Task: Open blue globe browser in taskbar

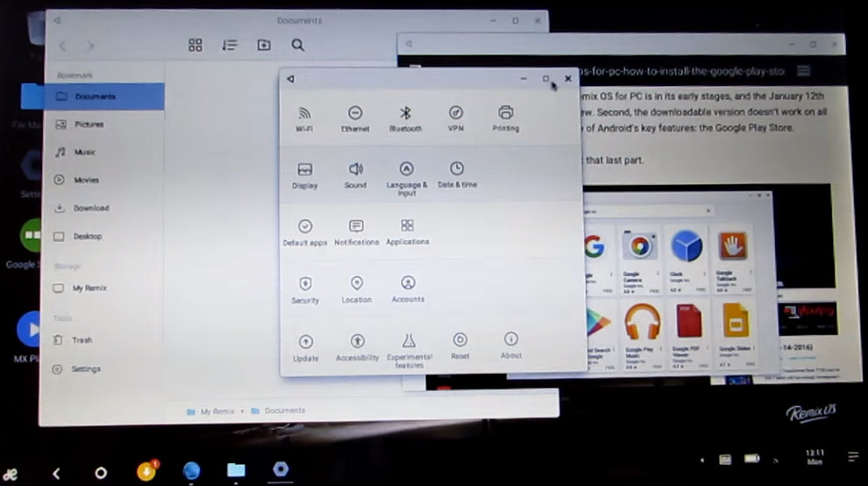Action: [191, 470]
